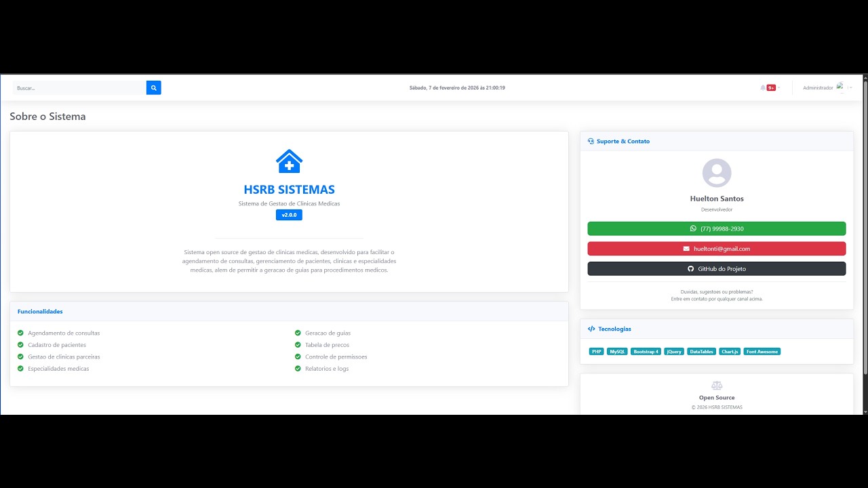Click the check icon beside Especialidades medicas
Screen dimensions: 868x488
[x=20, y=369]
